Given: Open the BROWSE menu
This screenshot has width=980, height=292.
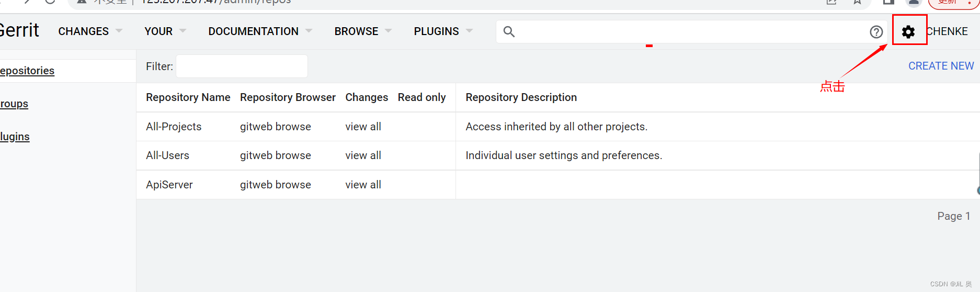Looking at the screenshot, I should click(362, 31).
